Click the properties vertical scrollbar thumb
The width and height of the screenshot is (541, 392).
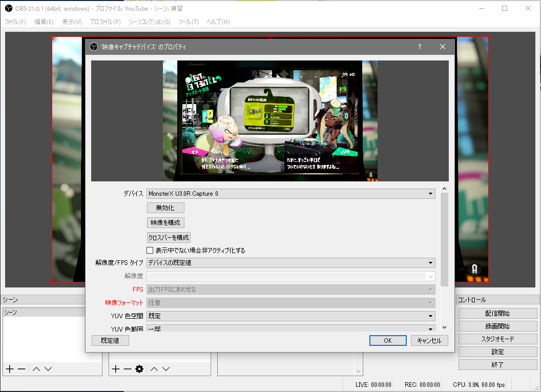pyautogui.click(x=444, y=239)
